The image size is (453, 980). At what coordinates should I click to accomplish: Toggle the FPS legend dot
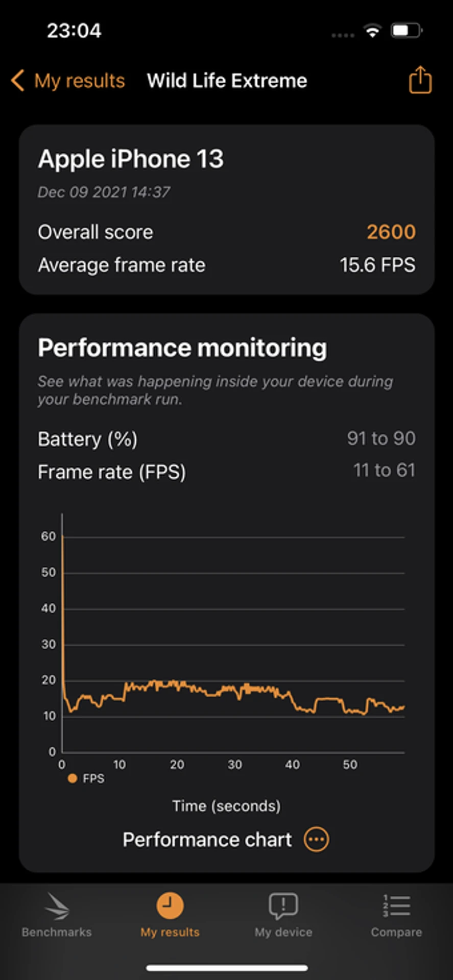tap(73, 778)
